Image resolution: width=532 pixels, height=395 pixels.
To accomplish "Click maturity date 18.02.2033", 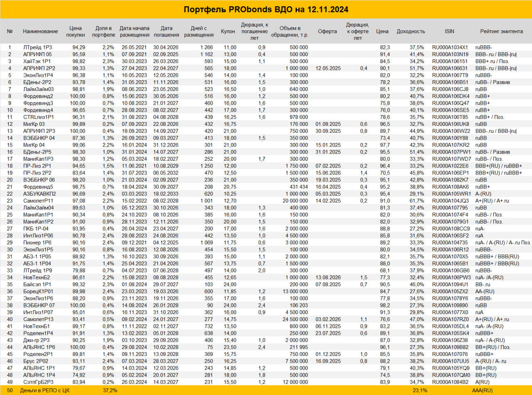I will pyautogui.click(x=166, y=194).
